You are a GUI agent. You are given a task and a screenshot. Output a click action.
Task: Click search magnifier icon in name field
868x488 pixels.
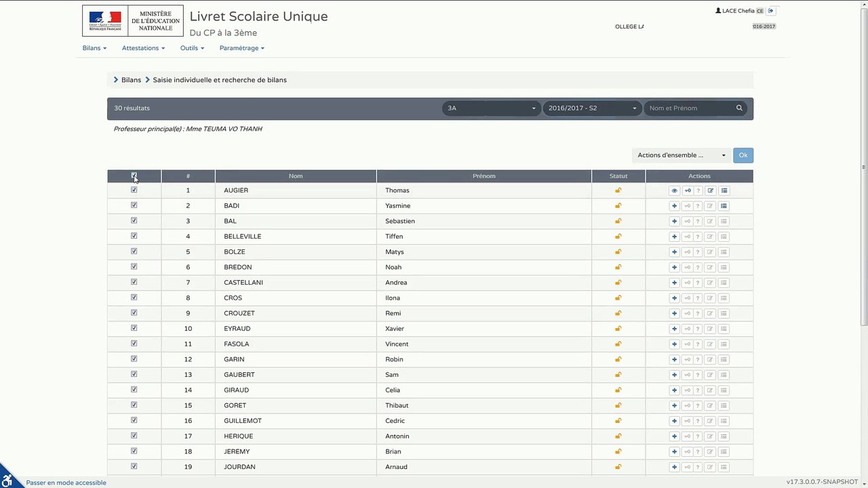pos(739,108)
